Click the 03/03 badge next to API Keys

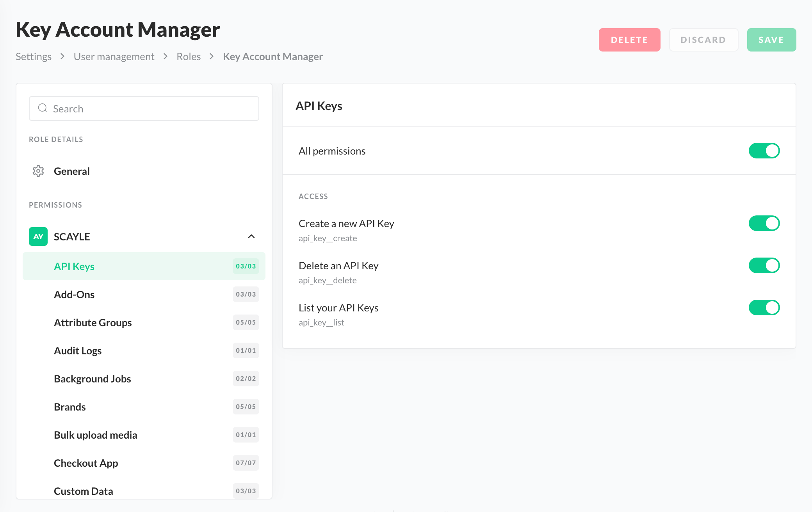(246, 266)
